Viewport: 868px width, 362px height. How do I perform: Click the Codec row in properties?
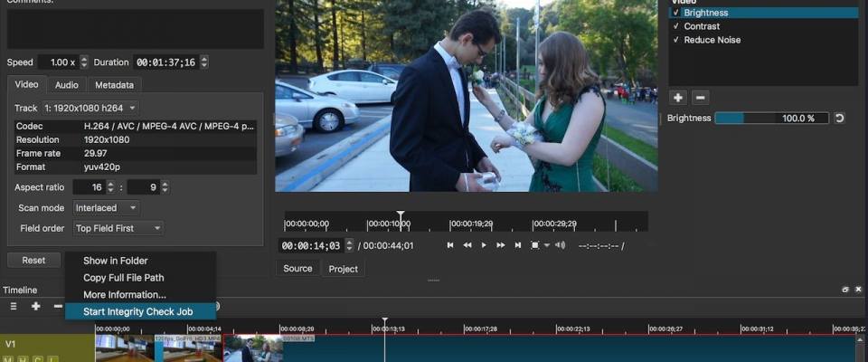[135, 126]
